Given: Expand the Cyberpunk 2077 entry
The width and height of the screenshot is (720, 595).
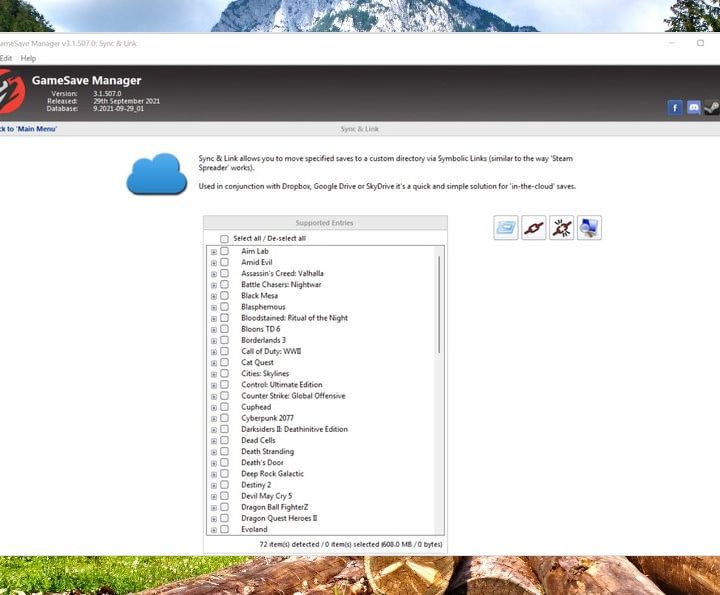Looking at the screenshot, I should coord(214,419).
